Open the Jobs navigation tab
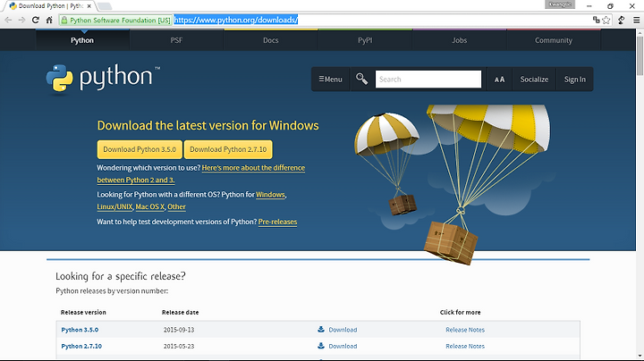Viewport: 644px width, 361px height. pos(459,40)
